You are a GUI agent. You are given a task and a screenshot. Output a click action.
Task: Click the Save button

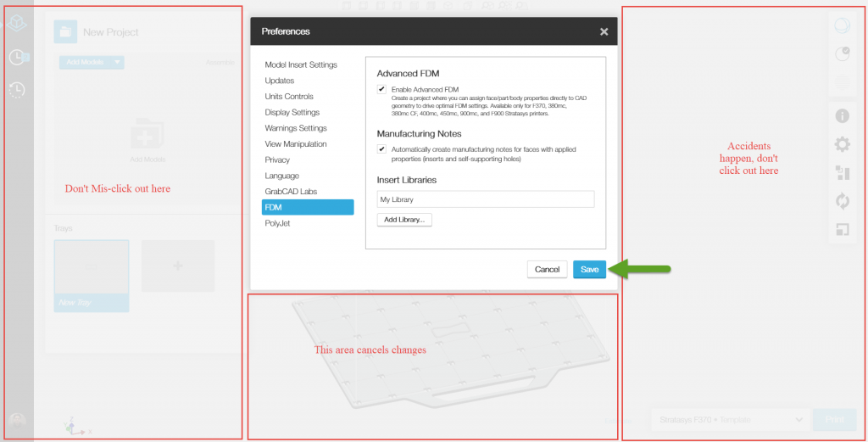[590, 269]
